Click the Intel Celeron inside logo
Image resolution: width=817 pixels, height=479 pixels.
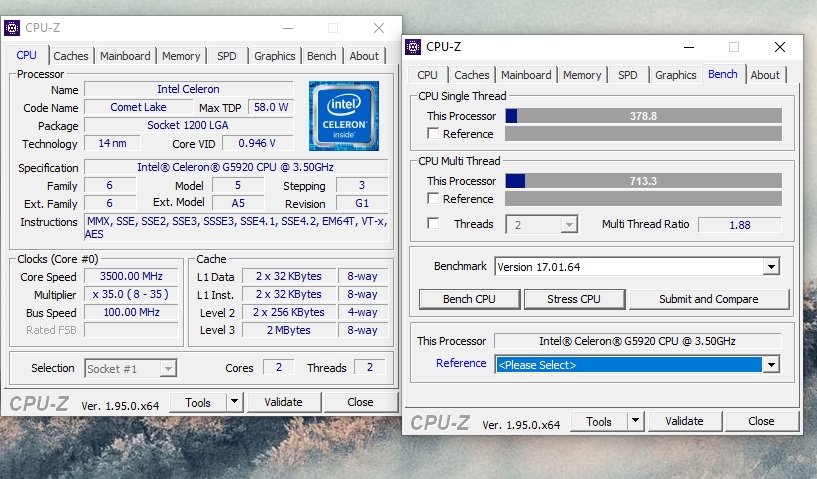(344, 116)
